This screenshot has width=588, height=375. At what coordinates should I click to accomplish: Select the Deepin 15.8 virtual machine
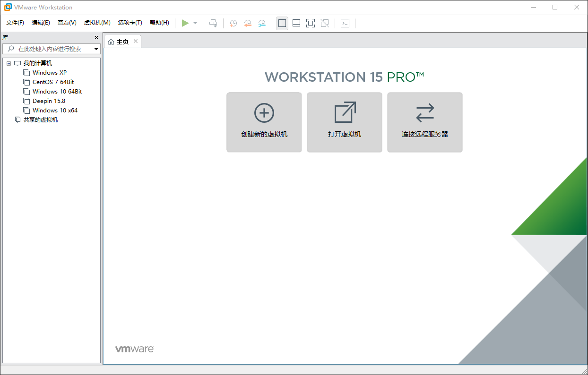coord(49,101)
